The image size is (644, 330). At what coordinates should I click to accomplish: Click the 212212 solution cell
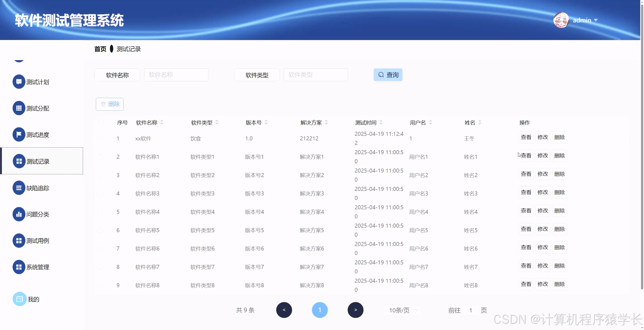point(309,138)
